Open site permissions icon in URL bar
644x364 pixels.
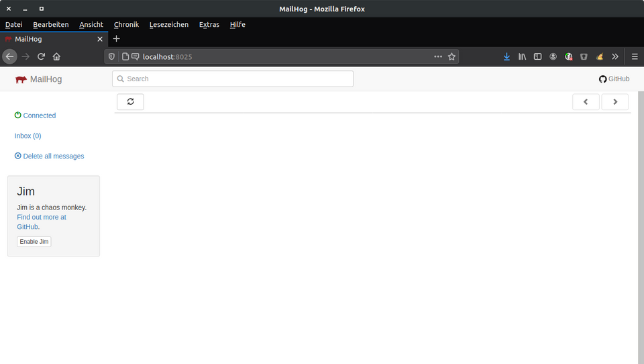coord(135,57)
